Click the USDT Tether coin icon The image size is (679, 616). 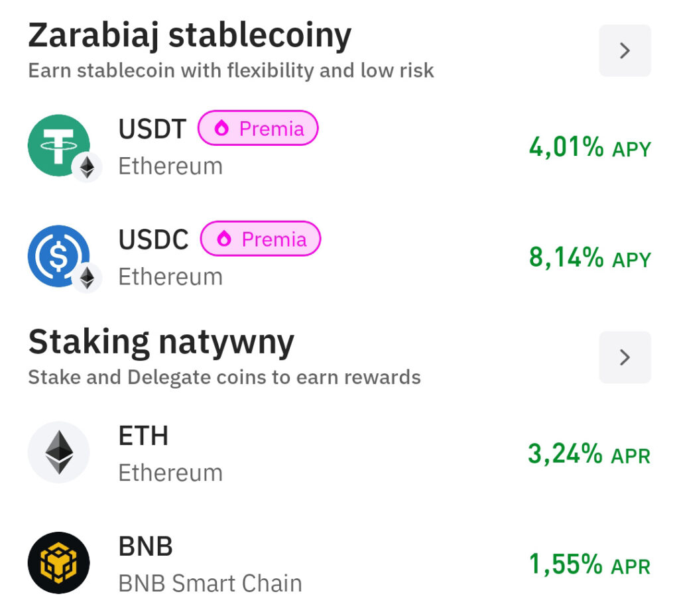(x=57, y=144)
